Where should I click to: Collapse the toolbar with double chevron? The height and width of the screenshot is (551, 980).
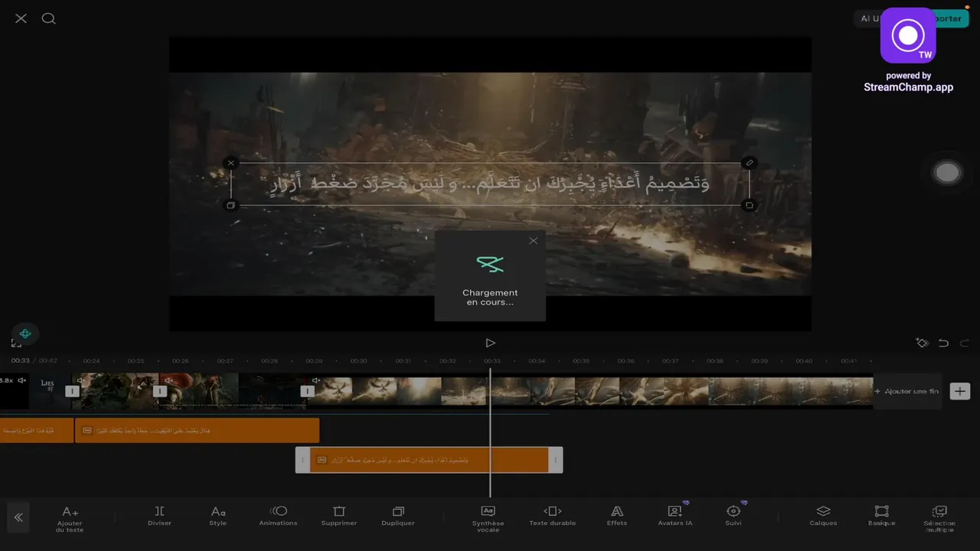point(18,517)
